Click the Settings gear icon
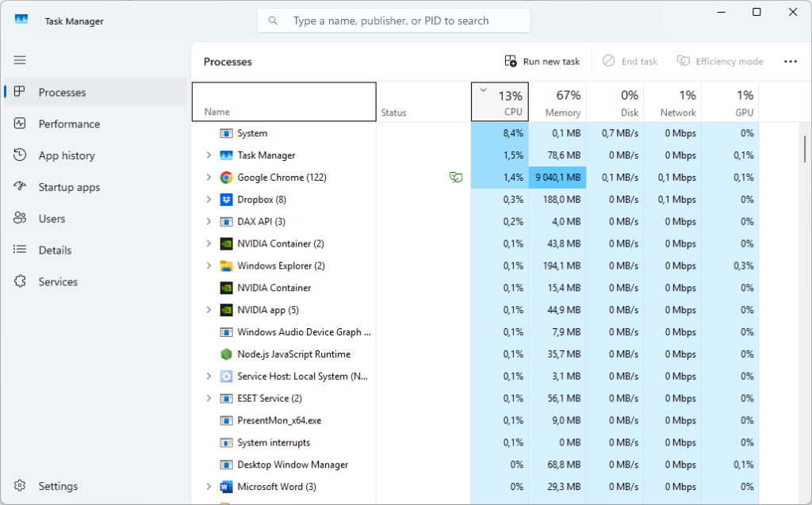This screenshot has width=812, height=505. pyautogui.click(x=20, y=486)
